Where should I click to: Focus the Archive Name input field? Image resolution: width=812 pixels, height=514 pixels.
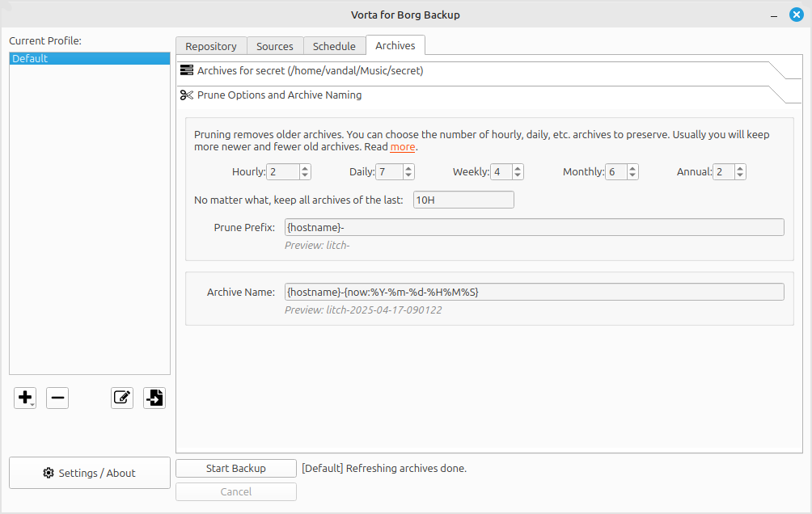pyautogui.click(x=534, y=292)
